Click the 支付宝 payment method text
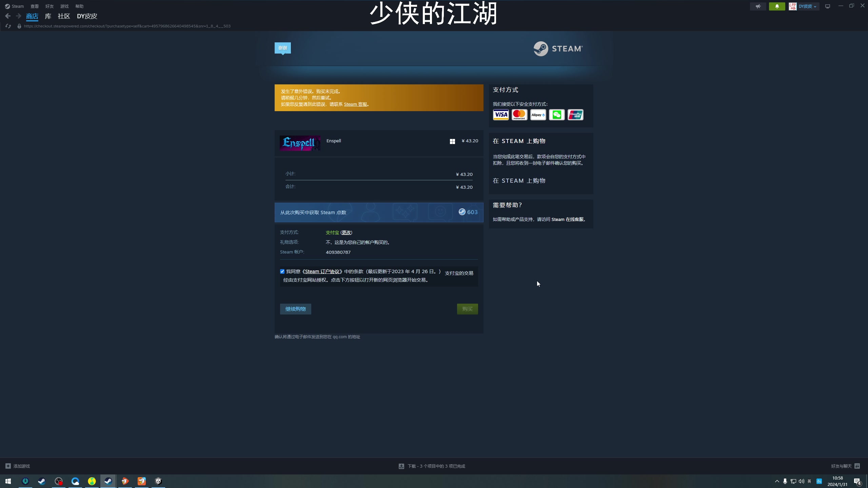The image size is (868, 488). pyautogui.click(x=332, y=232)
